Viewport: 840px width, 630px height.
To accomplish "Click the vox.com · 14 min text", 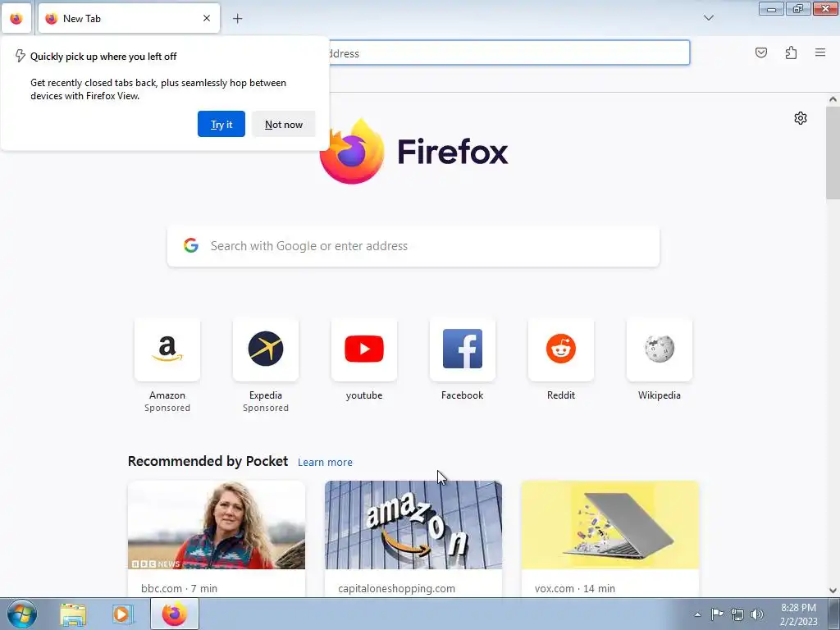I will (575, 588).
